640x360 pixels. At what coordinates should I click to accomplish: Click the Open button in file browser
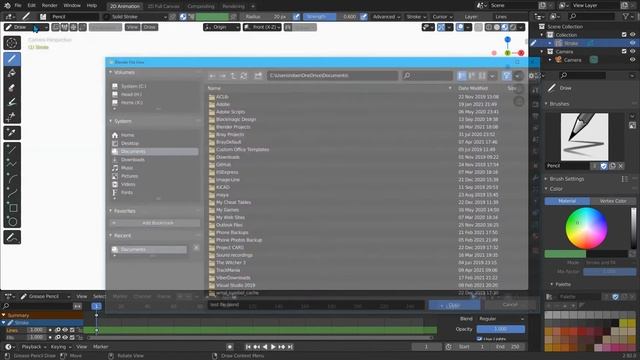[454, 305]
